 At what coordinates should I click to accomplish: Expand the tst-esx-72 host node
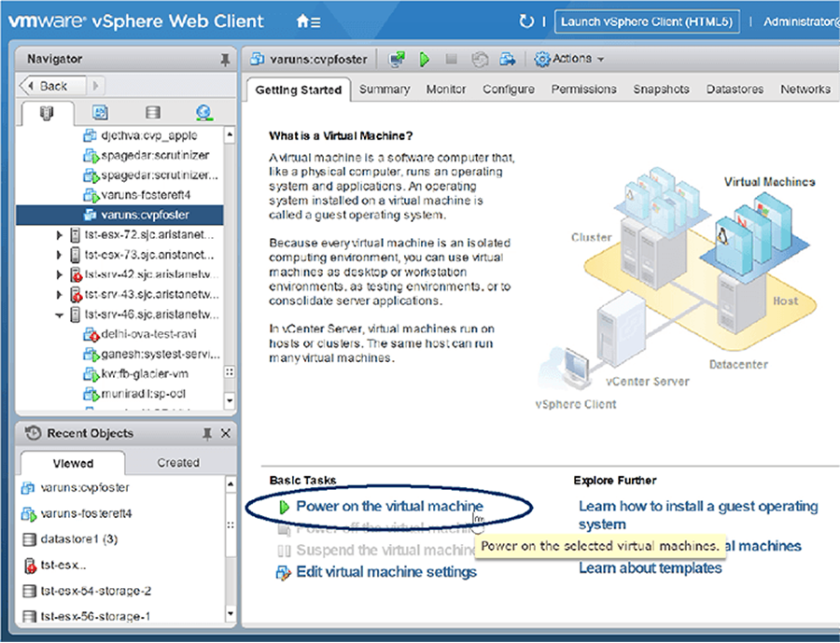pos(59,234)
